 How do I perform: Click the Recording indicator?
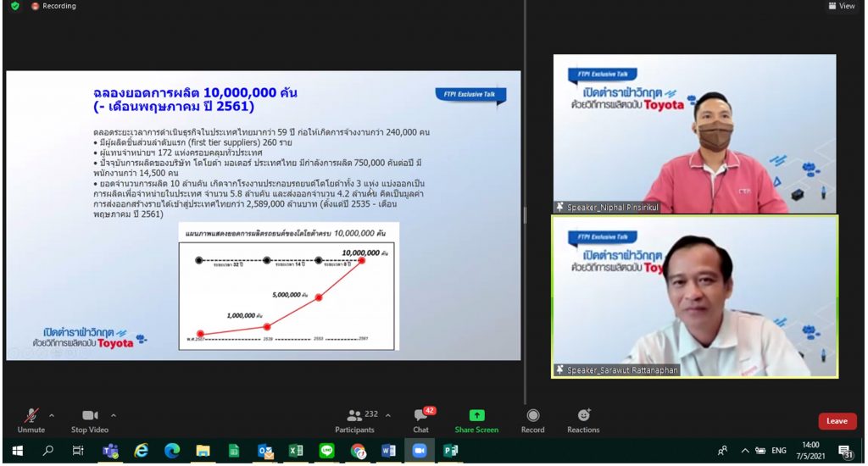click(x=53, y=6)
